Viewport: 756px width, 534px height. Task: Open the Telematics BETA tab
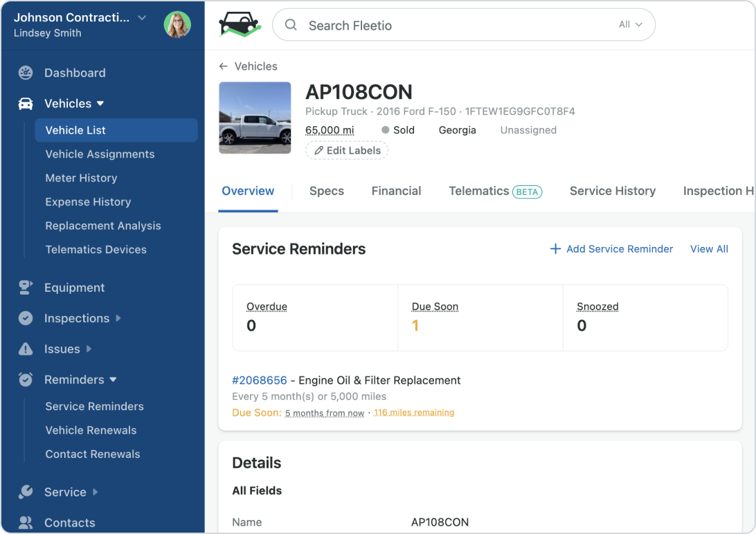[495, 191]
